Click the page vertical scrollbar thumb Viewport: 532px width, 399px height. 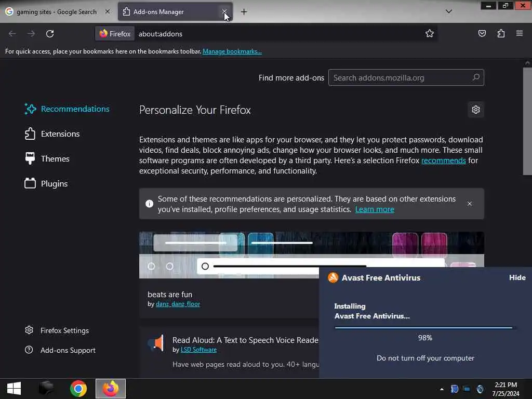527,121
